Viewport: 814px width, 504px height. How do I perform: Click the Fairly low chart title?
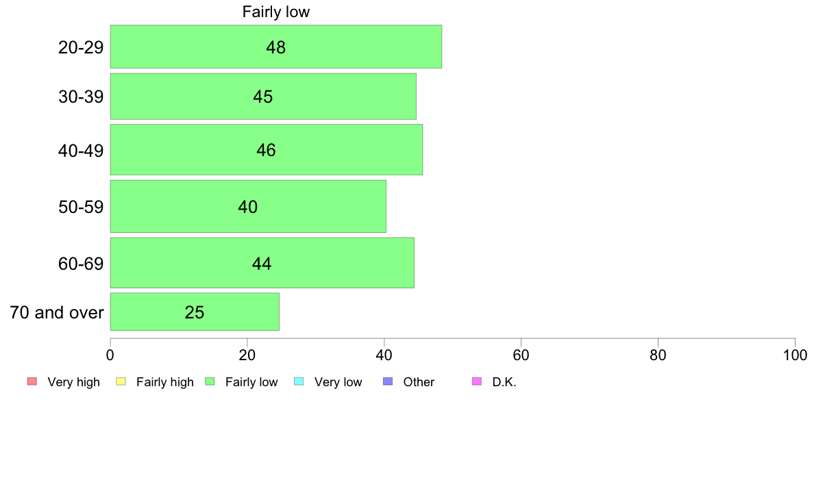(275, 12)
